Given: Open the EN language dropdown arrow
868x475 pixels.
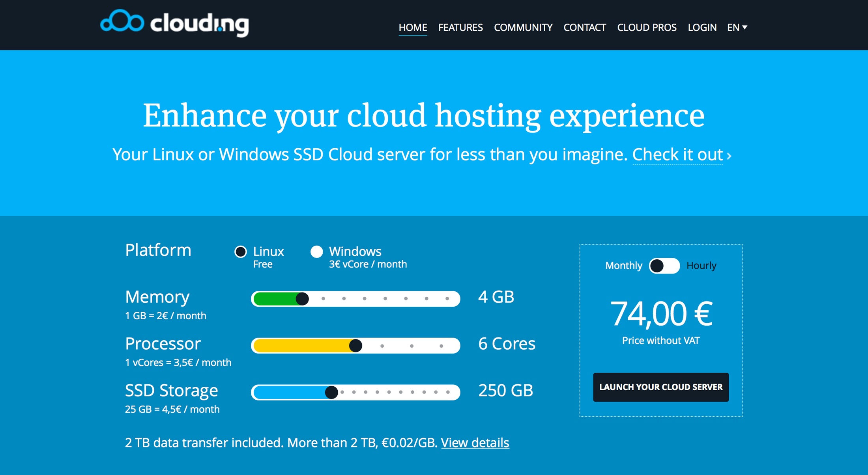Looking at the screenshot, I should click(745, 27).
